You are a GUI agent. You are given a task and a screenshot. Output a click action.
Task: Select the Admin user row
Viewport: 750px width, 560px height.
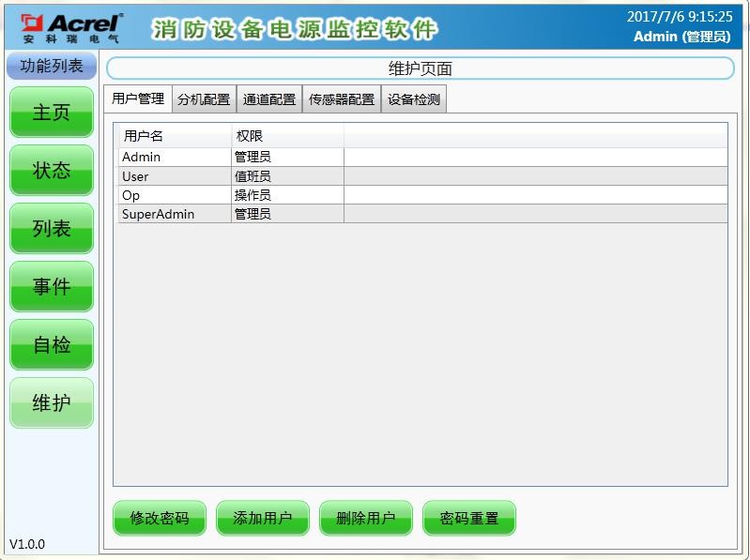(422, 157)
